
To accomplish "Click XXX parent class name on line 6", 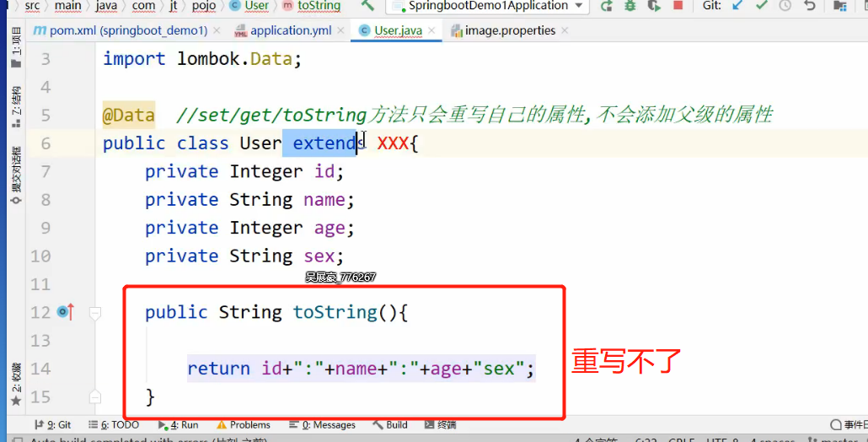I will [393, 143].
